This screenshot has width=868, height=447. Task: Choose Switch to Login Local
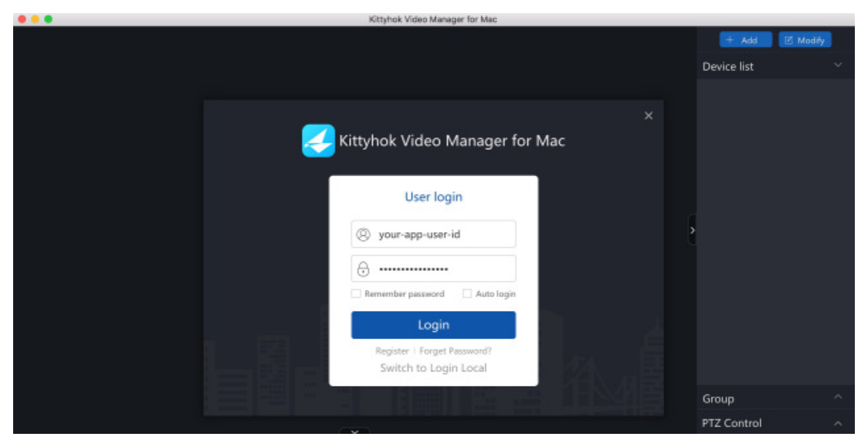(434, 368)
